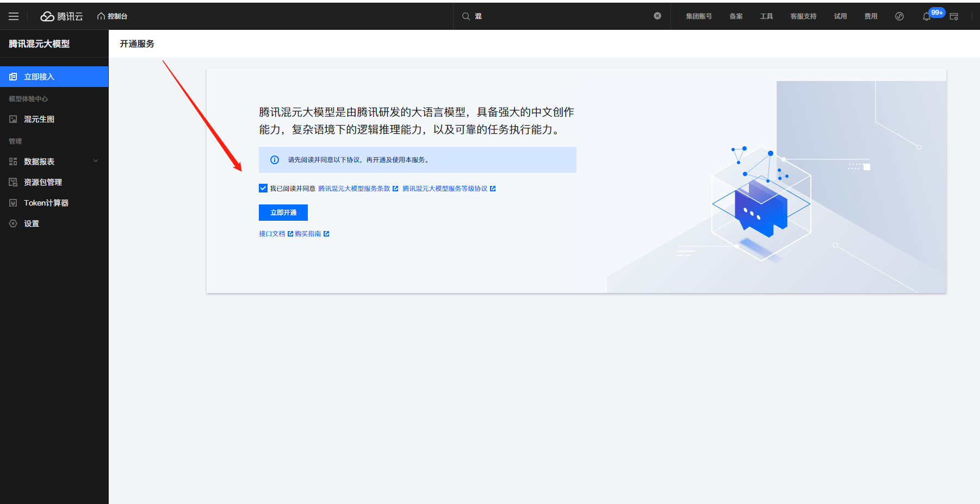Open 设置 in the sidebar
Image resolution: width=980 pixels, height=504 pixels.
32,223
